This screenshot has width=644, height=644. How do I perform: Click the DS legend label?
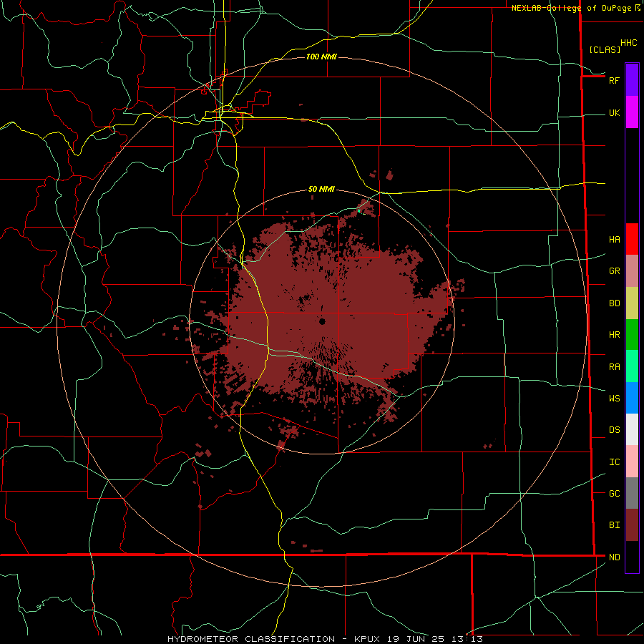pyautogui.click(x=614, y=429)
